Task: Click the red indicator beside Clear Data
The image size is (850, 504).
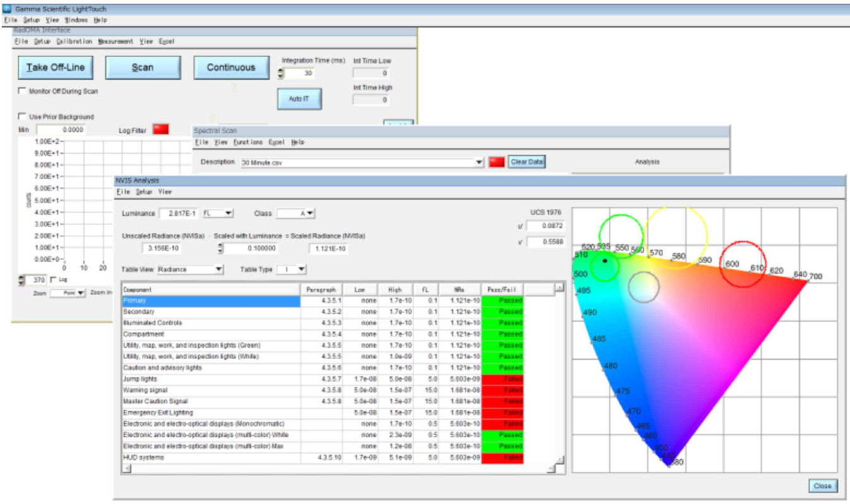Action: 497,162
